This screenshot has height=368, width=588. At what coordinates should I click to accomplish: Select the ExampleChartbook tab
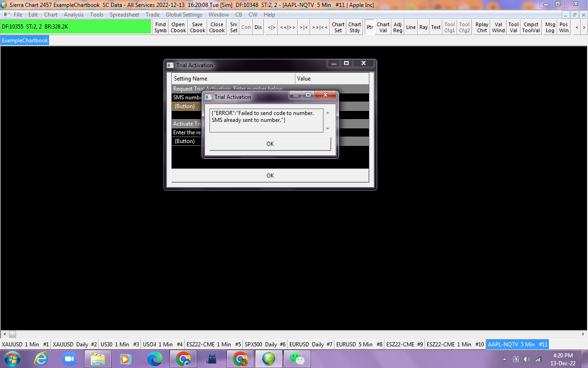pyautogui.click(x=25, y=40)
